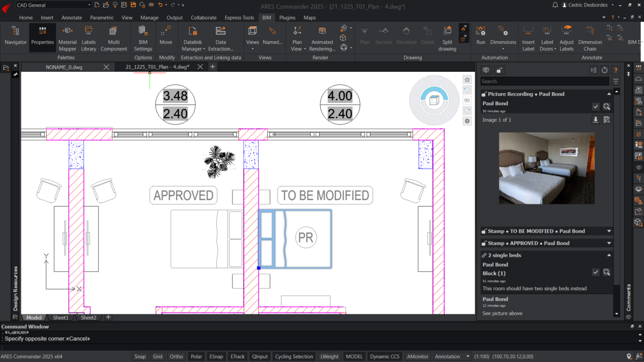Toggle Ortho mode in the status bar
644x362 pixels.
176,356
